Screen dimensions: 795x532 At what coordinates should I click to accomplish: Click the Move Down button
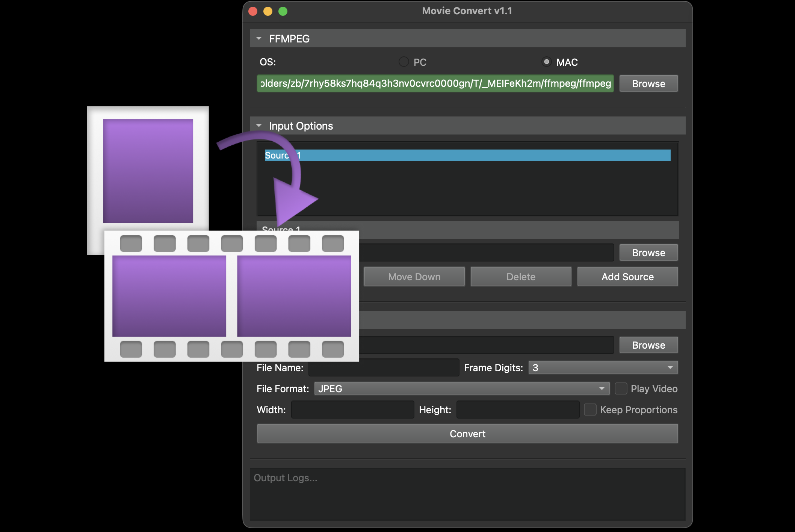(x=414, y=277)
